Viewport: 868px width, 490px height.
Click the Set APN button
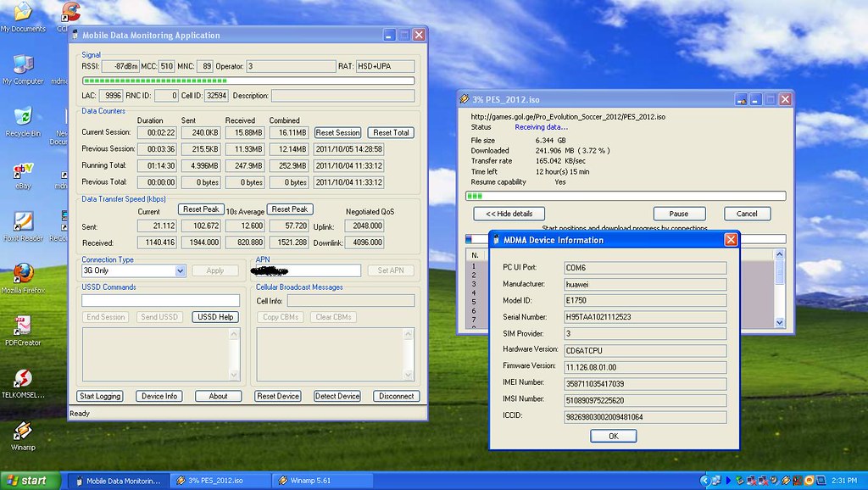pos(391,270)
